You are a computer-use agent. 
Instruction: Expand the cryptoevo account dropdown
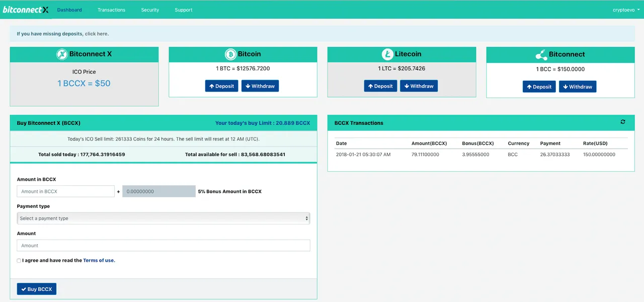click(x=626, y=10)
